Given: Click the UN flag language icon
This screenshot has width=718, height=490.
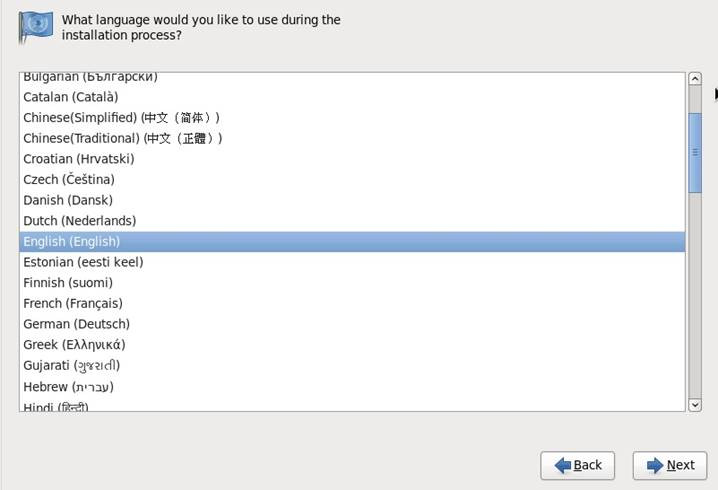Looking at the screenshot, I should 38,27.
